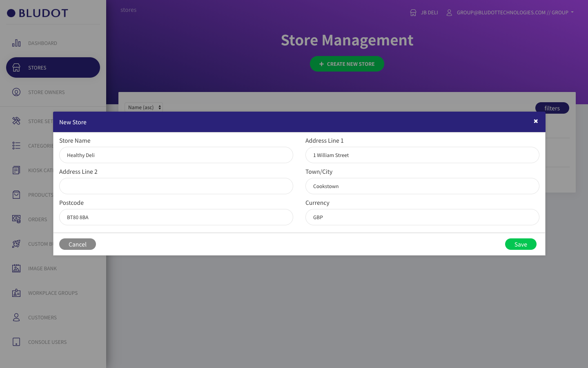Open the Currency selector showing GBP
Screen dimensions: 588x368
tap(422, 217)
